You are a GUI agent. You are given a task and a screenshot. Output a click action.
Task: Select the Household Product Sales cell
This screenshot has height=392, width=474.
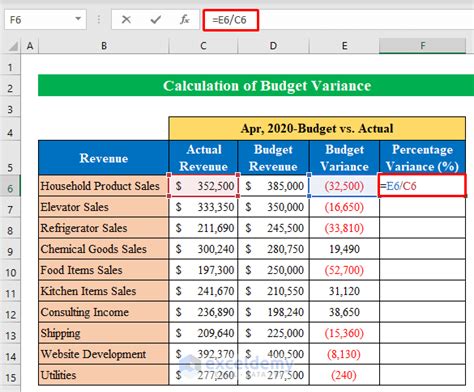(x=104, y=186)
